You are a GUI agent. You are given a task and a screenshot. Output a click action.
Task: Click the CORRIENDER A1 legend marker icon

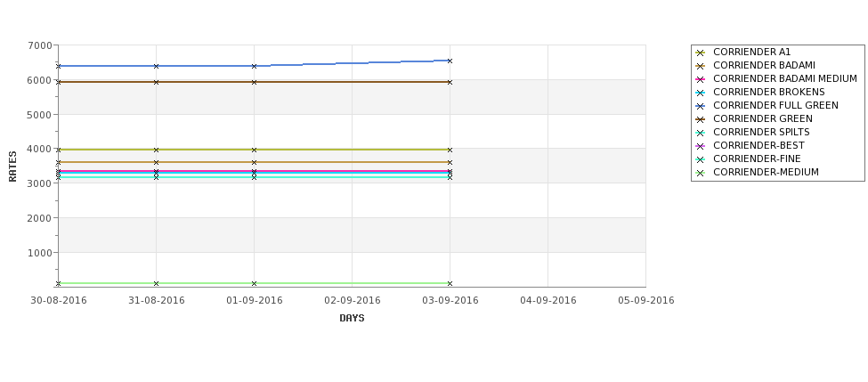pyautogui.click(x=701, y=53)
